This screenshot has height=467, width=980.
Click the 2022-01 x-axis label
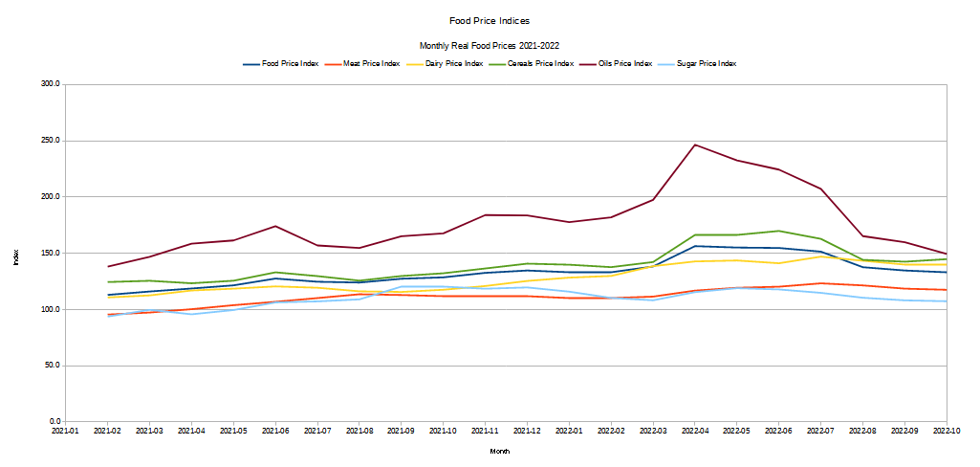coord(570,432)
